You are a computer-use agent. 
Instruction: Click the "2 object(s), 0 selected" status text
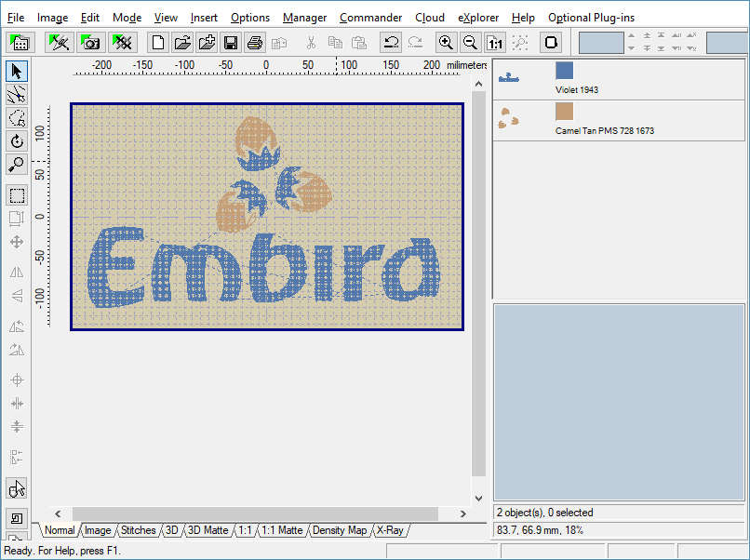tap(544, 513)
